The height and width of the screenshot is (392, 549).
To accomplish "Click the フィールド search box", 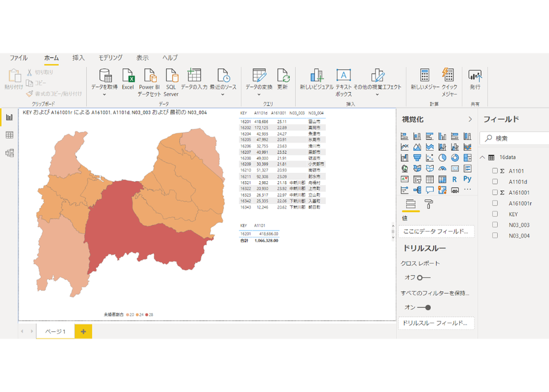I will pos(515,138).
